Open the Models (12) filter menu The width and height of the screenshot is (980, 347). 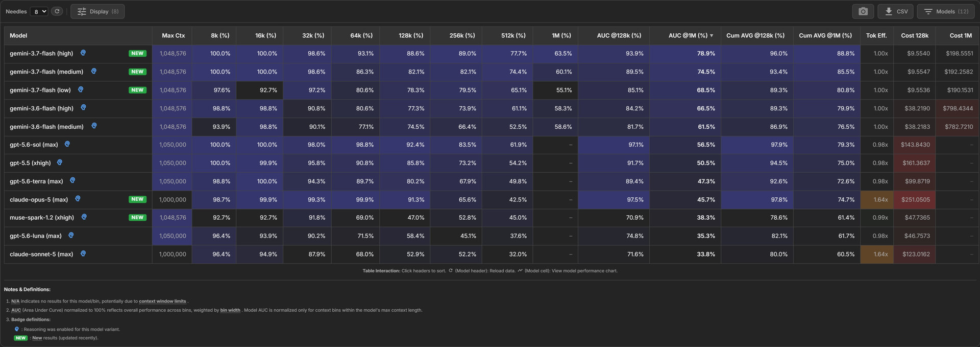click(946, 11)
